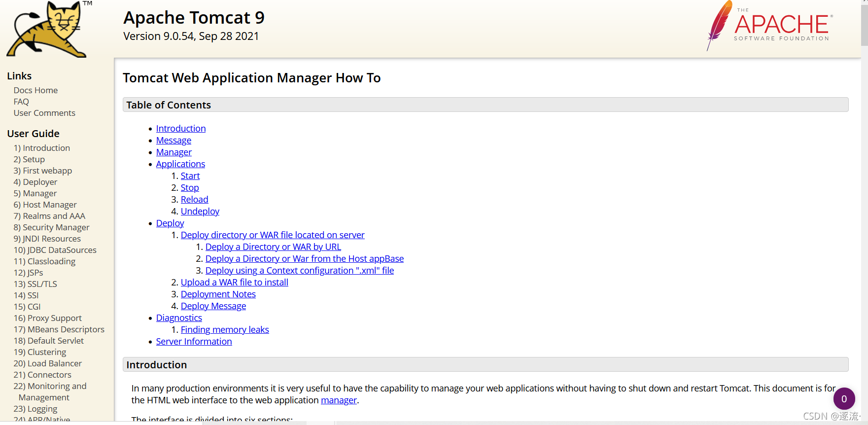Open Deployment Notes link
Screen dimensions: 868x425
pyautogui.click(x=218, y=294)
